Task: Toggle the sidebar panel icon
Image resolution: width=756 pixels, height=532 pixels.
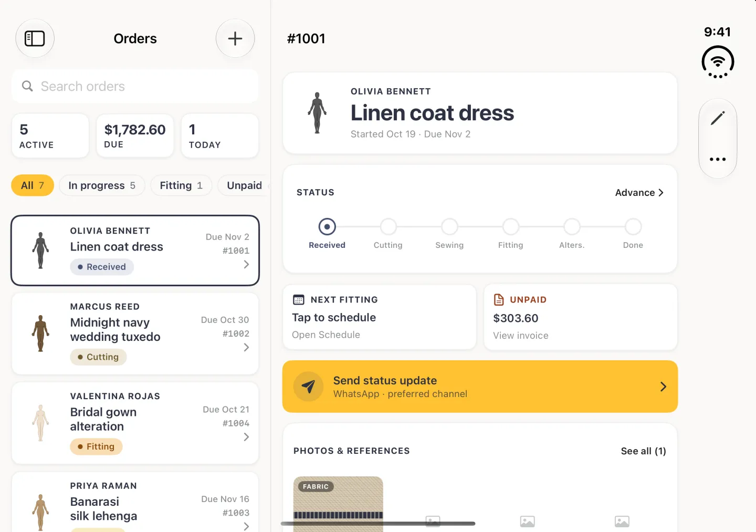Action: (x=35, y=38)
